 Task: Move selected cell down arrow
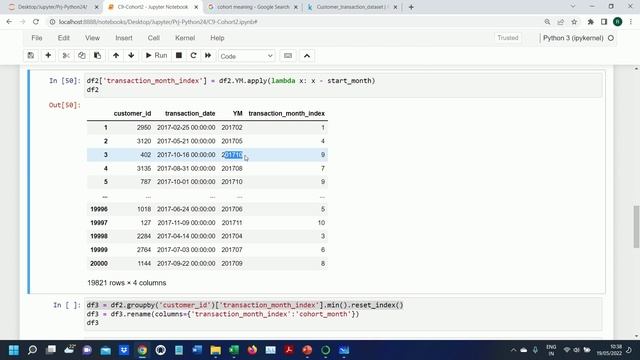(131, 56)
